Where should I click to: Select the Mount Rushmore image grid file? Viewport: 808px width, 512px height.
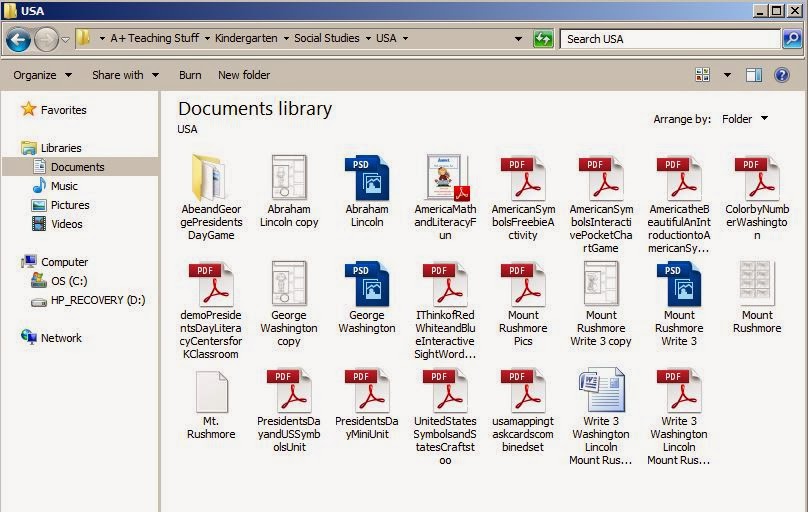coord(757,297)
